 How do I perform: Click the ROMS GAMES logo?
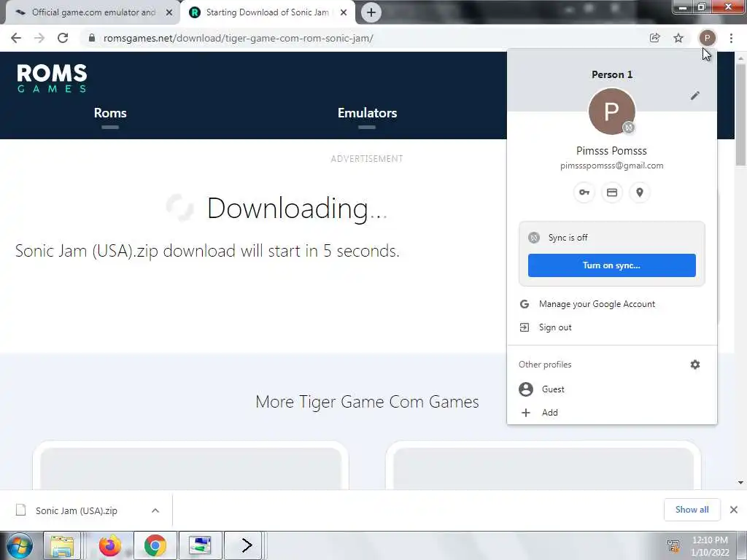[x=52, y=77]
